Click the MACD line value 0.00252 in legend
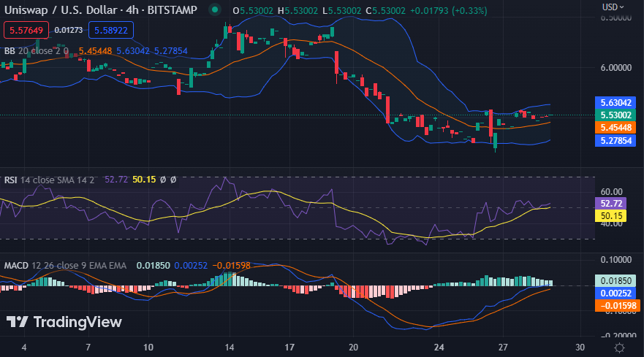644x357 pixels. (191, 266)
